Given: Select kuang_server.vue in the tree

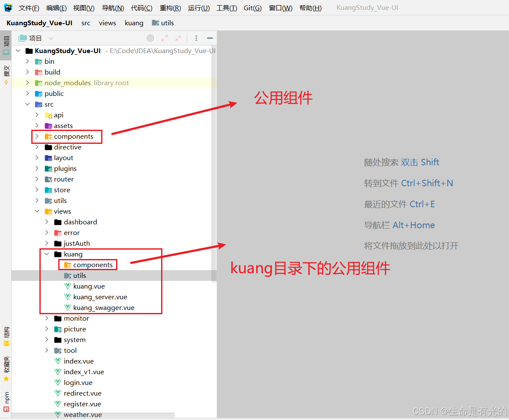Looking at the screenshot, I should [100, 297].
